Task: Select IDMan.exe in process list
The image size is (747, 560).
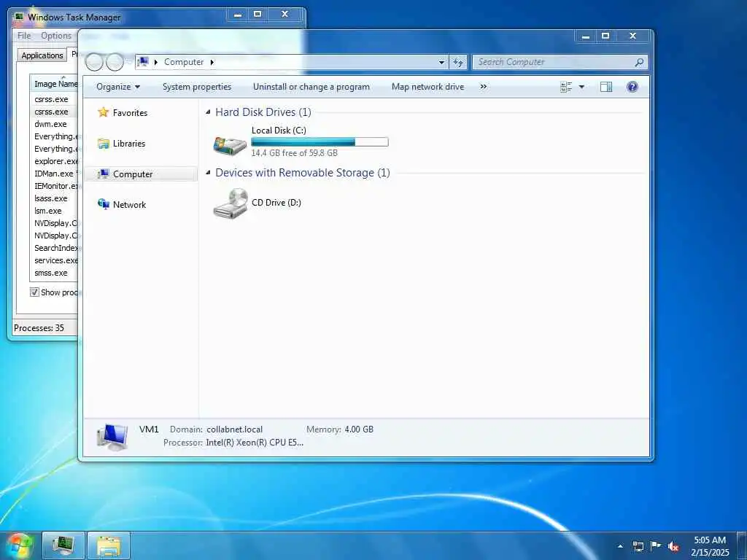Action: pos(54,174)
